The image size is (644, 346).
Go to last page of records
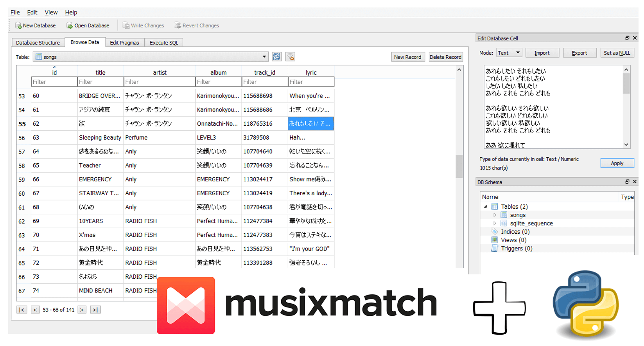pyautogui.click(x=95, y=310)
